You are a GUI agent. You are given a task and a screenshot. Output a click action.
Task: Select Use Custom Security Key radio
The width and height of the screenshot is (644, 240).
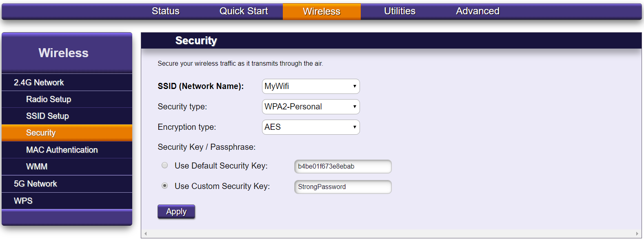tap(165, 186)
